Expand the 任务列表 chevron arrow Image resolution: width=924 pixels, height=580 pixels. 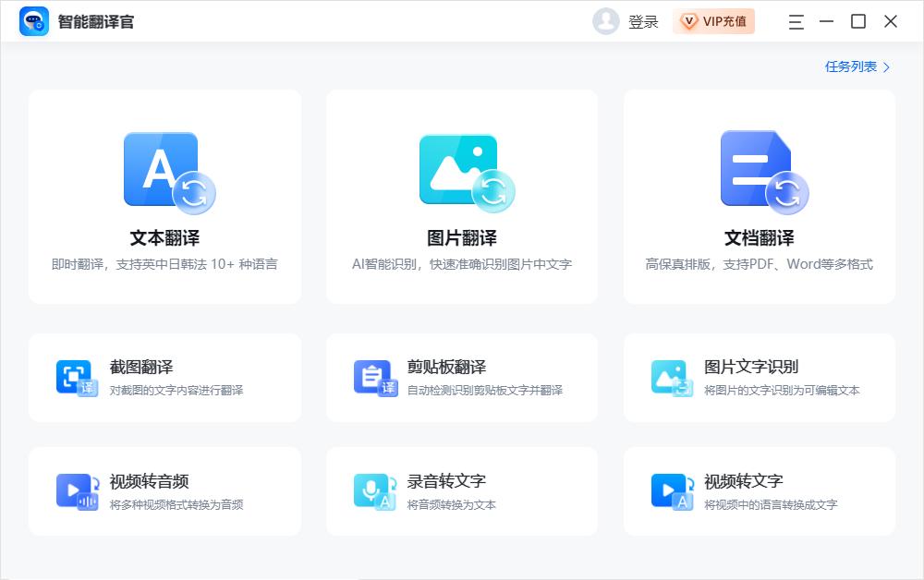[885, 67]
